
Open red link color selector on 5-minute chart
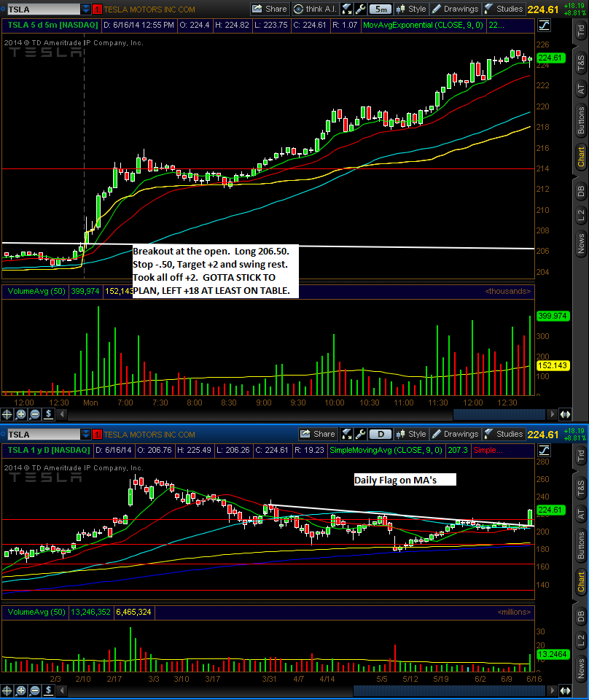(97, 9)
